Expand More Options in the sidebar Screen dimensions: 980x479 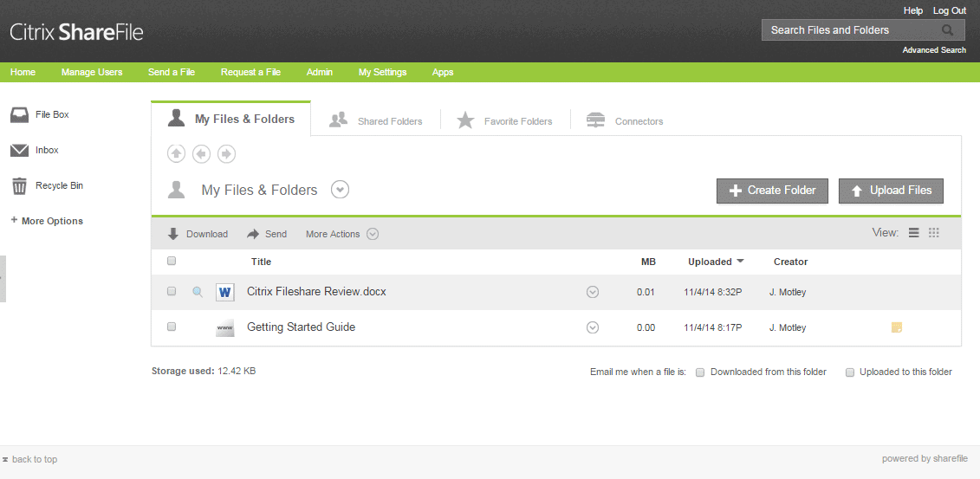(x=47, y=221)
